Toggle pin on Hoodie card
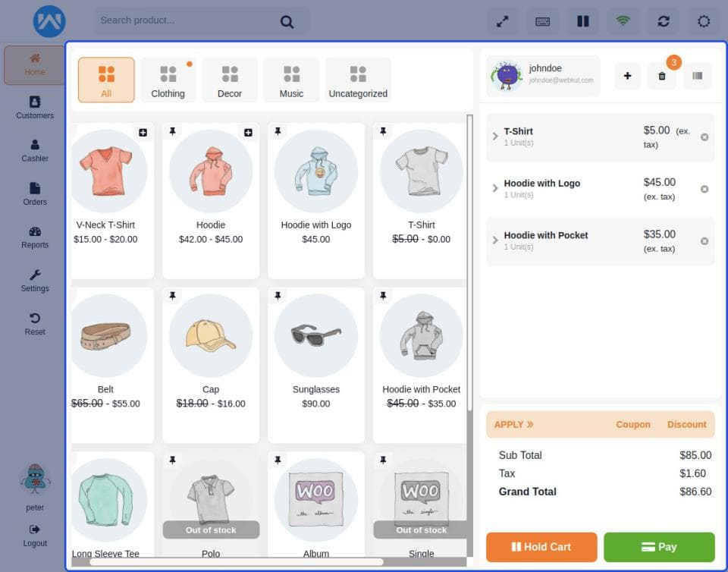Screen dimensions: 728x572 (172, 131)
